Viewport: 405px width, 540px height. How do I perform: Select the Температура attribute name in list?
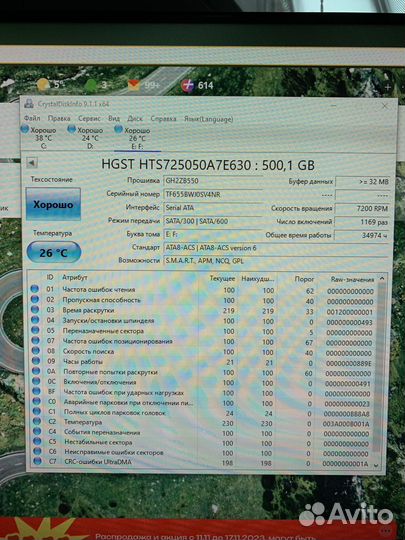coord(83,422)
